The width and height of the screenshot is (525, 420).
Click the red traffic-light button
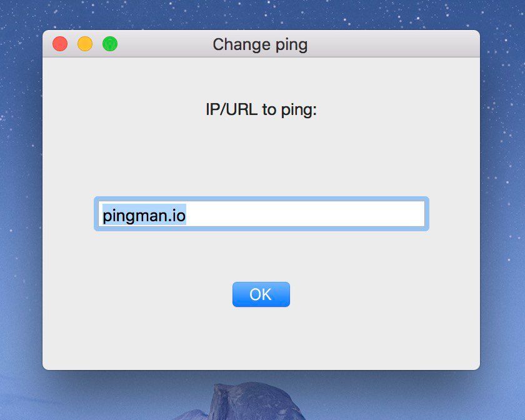point(60,44)
